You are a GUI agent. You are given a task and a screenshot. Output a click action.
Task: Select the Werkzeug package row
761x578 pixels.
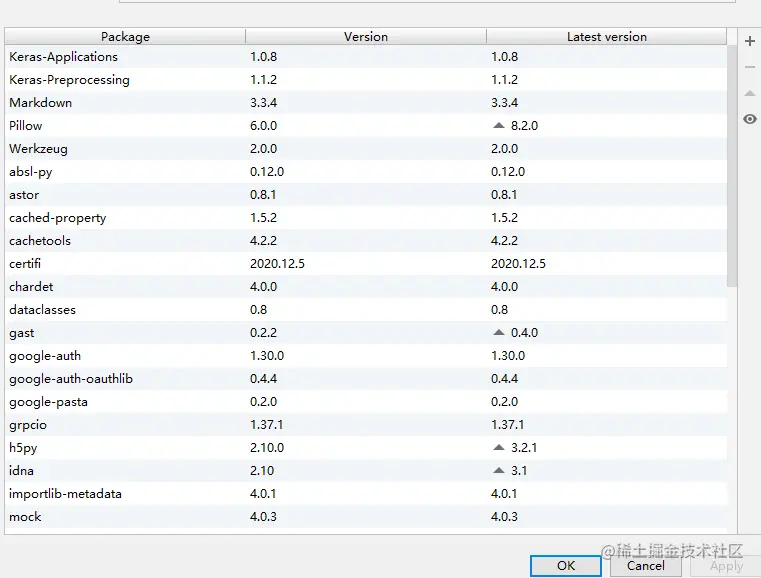tap(366, 149)
